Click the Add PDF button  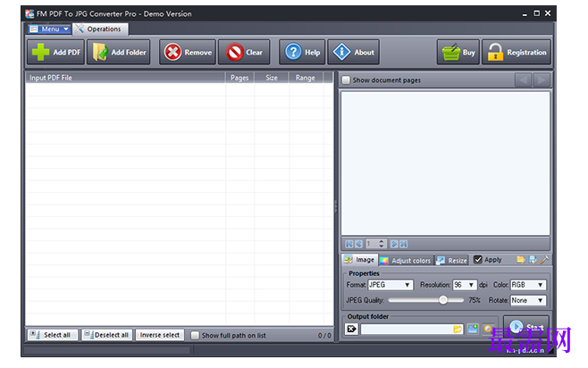(55, 52)
